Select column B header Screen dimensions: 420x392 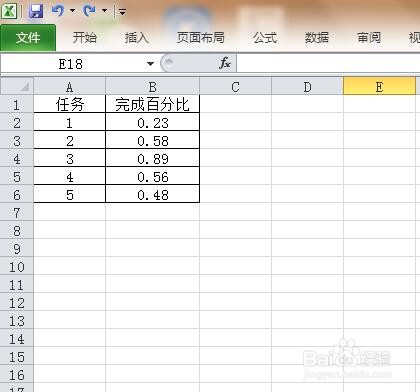tap(152, 87)
